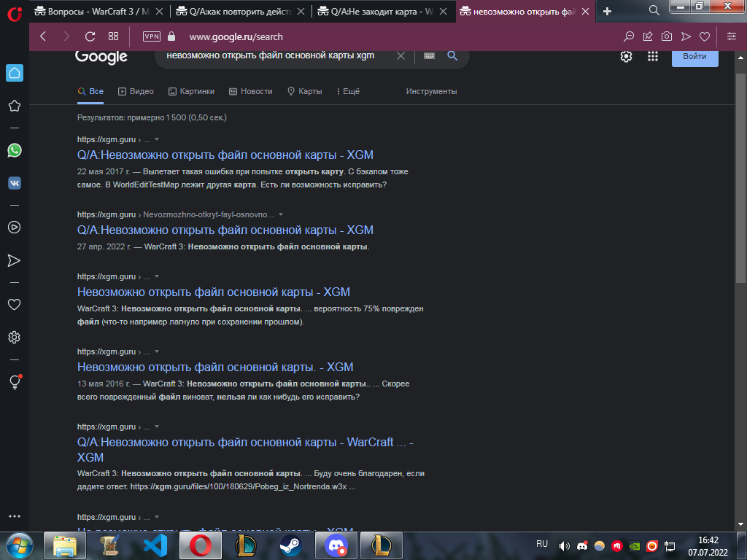This screenshot has height=560, width=747.
Task: Expand options arrow for Pobeg_iz_Nortrenda result
Action: coord(157,427)
